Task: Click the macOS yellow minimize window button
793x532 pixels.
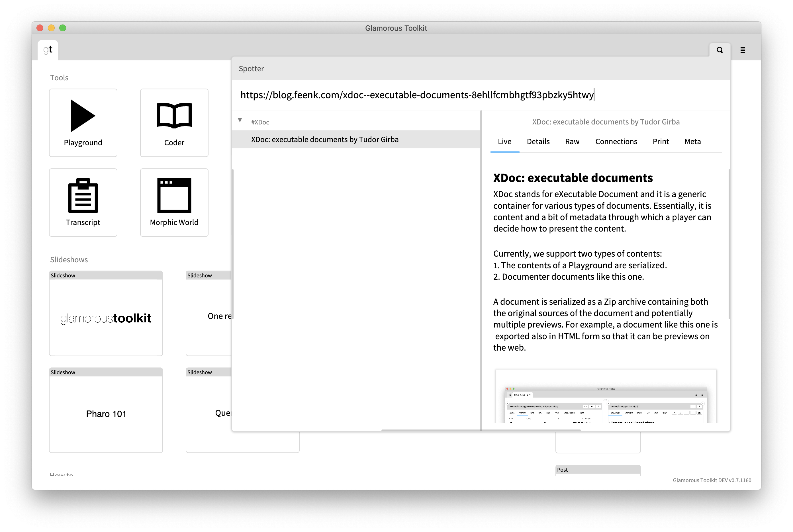Action: coord(51,28)
